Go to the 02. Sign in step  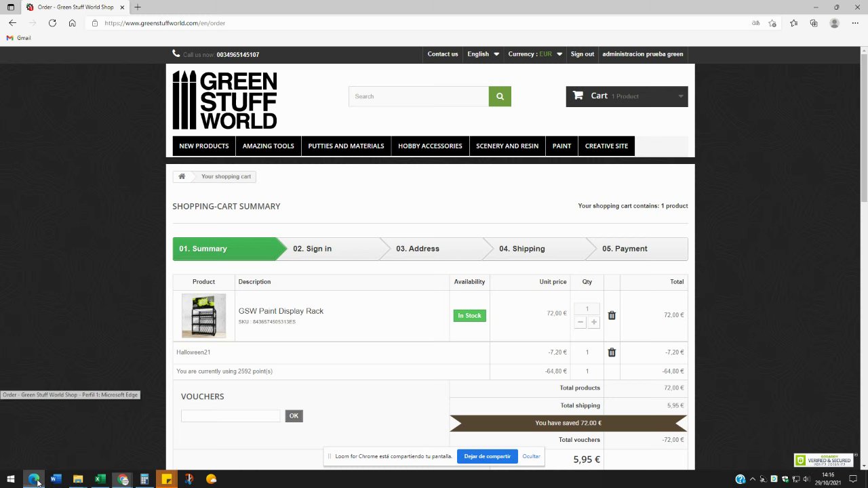point(332,249)
